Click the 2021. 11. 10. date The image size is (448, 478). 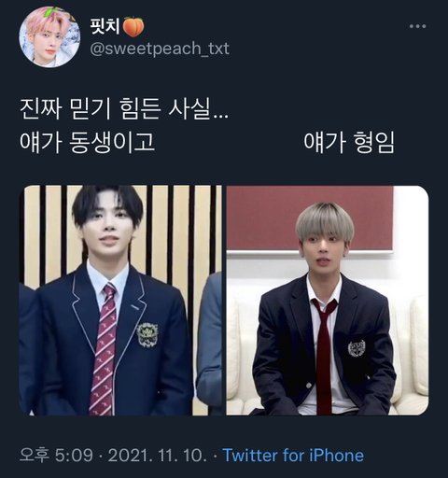158,456
